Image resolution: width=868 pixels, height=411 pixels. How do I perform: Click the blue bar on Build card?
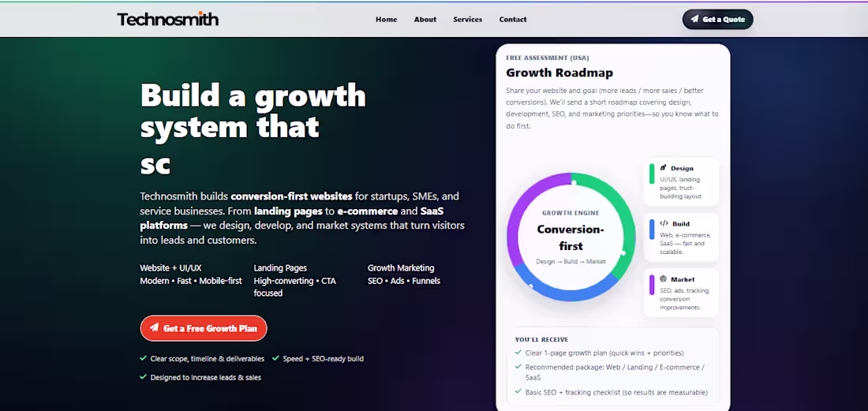tap(652, 230)
